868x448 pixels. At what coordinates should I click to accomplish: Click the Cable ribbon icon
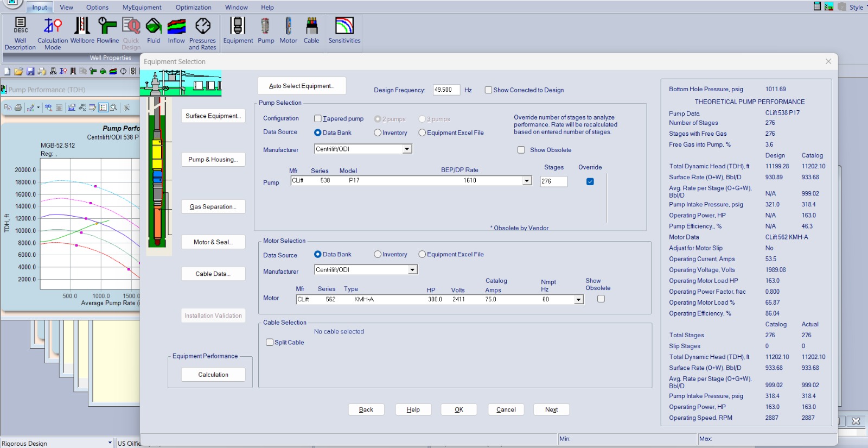point(311,33)
